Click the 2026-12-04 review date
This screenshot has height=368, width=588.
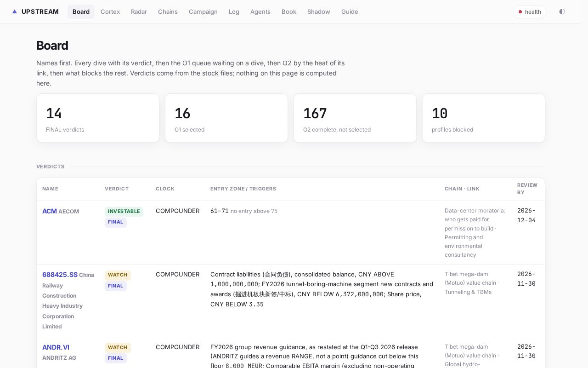point(526,215)
